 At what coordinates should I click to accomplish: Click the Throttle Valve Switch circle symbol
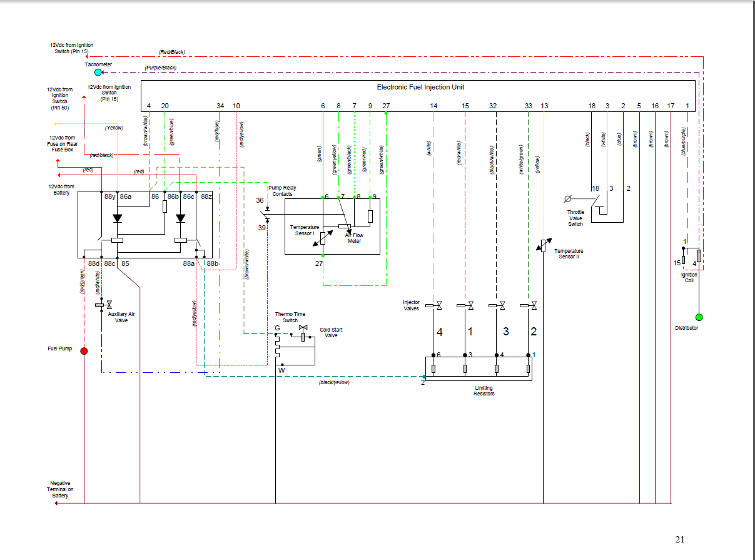(x=568, y=199)
